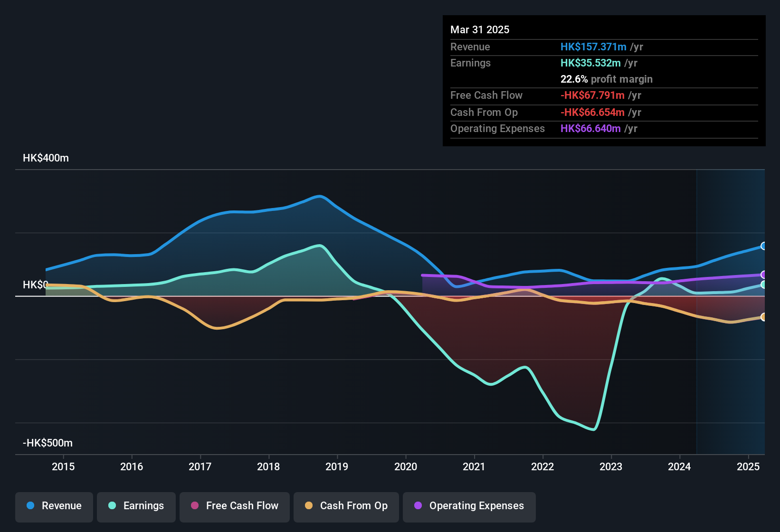This screenshot has height=532, width=780.
Task: Toggle the Revenue series visibility
Action: click(54, 506)
